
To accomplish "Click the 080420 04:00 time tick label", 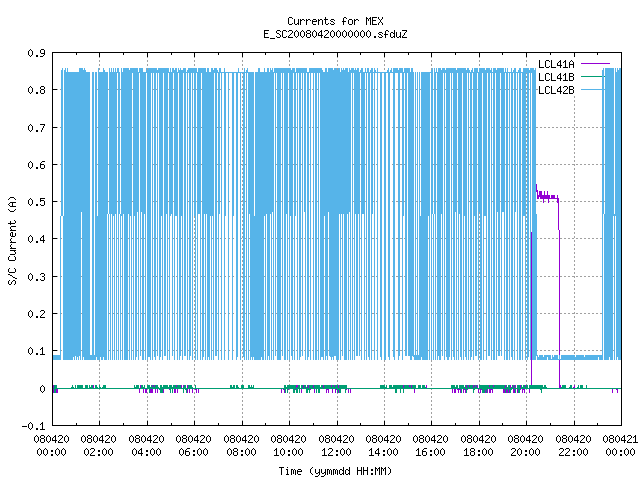I will (147, 446).
